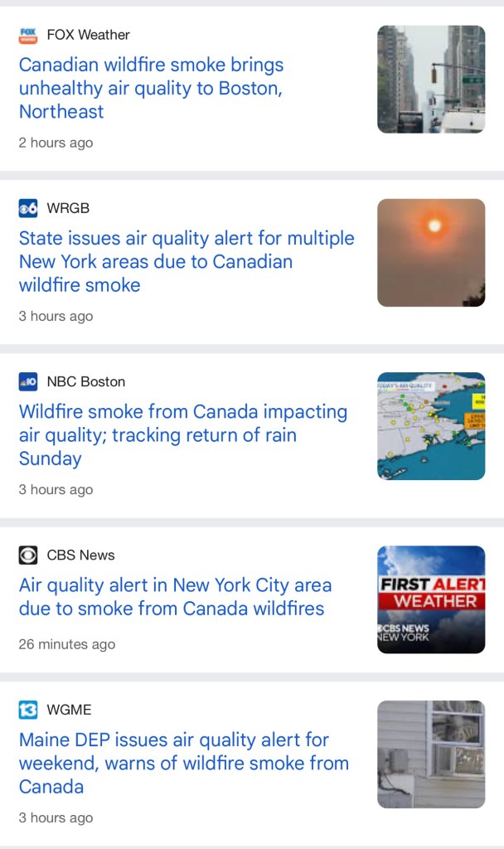The image size is (504, 849).
Task: Read wildfire smoke tracking rain Sunday story
Action: point(182,434)
